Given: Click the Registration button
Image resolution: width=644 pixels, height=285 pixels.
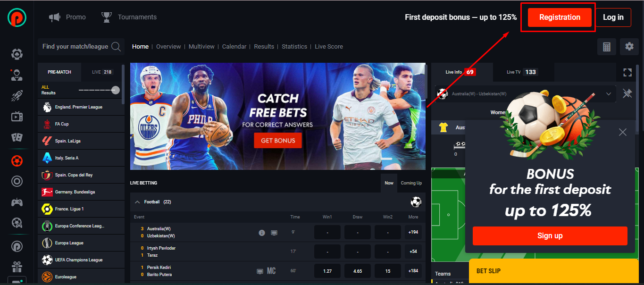Looking at the screenshot, I should pos(560,17).
